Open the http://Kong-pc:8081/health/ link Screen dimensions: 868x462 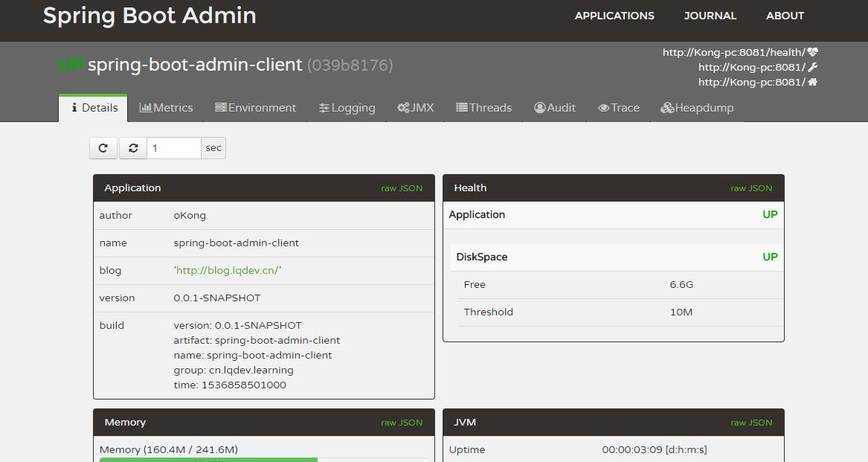[x=733, y=52]
